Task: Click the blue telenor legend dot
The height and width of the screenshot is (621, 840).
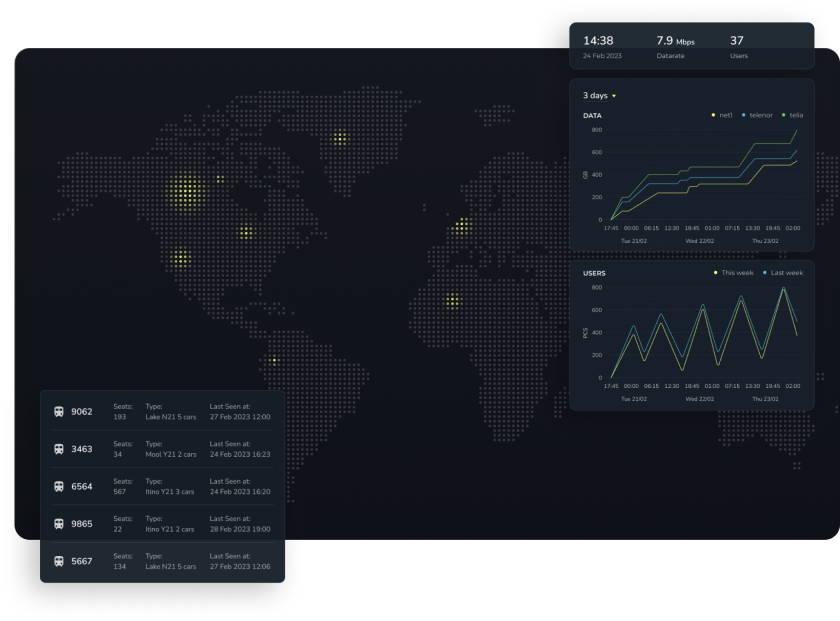Action: point(743,115)
